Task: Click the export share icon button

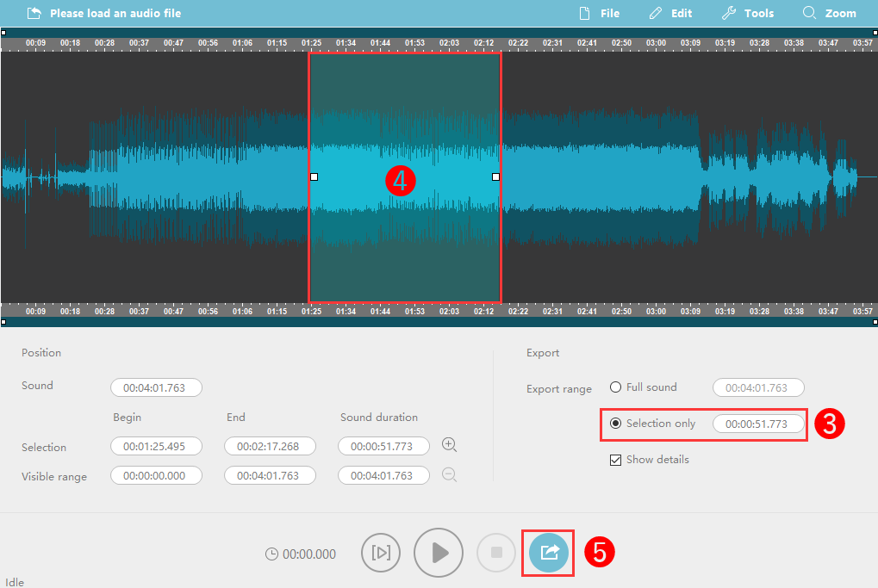Action: tap(550, 553)
